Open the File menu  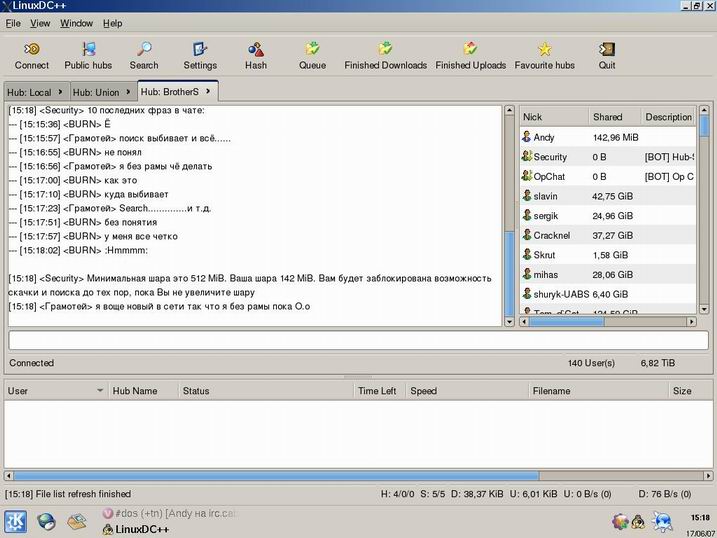(13, 23)
